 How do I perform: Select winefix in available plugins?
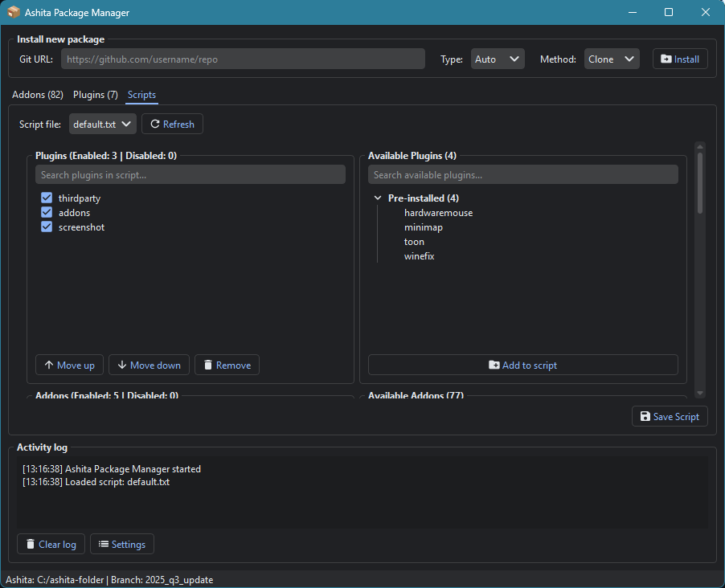pos(419,256)
